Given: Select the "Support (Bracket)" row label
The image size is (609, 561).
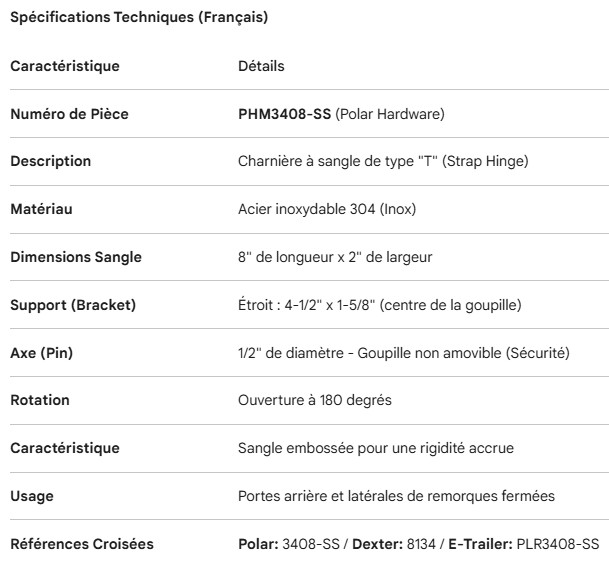Looking at the screenshot, I should click(x=72, y=304).
